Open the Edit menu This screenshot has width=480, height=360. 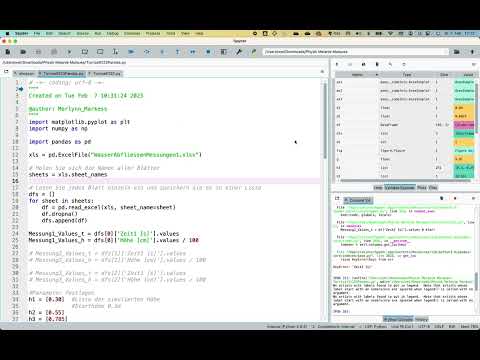click(49, 34)
